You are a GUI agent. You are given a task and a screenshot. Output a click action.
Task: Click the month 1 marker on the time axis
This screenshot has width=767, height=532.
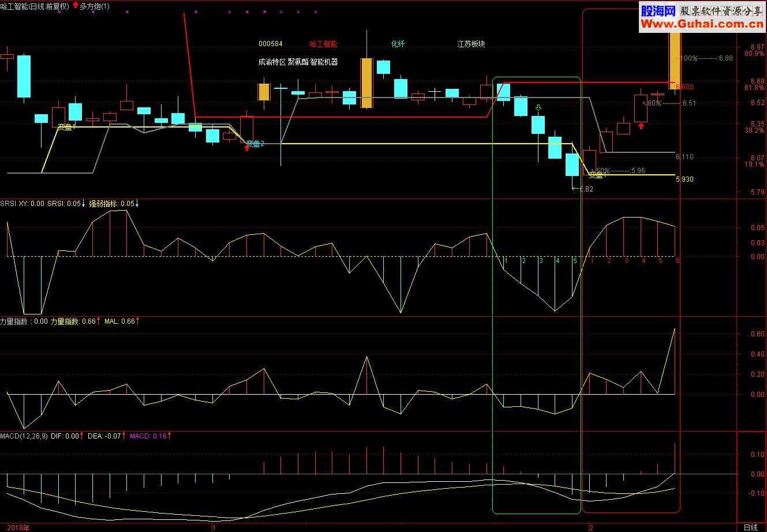(214, 527)
